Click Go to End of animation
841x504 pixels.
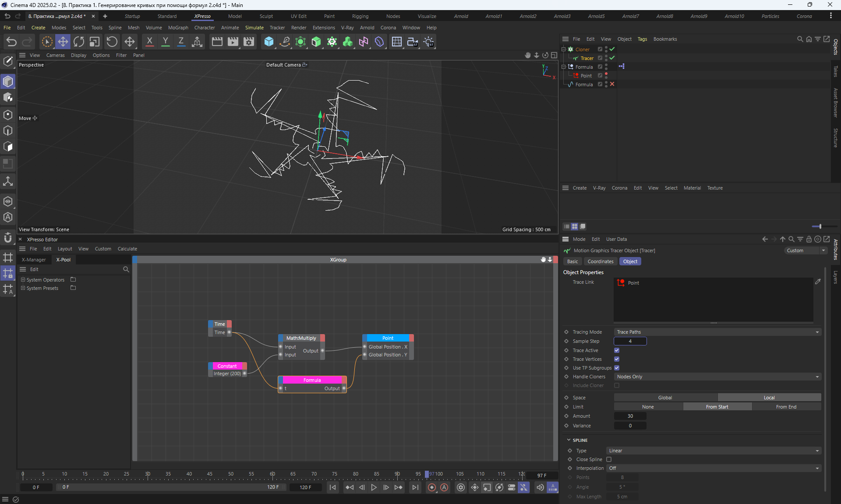[415, 487]
